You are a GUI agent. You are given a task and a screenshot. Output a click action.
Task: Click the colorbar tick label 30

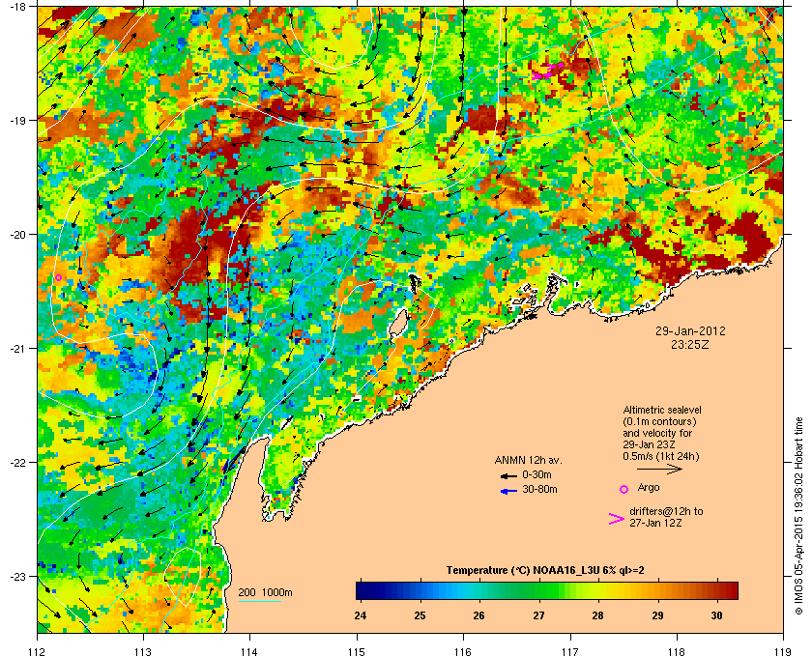pyautogui.click(x=716, y=615)
